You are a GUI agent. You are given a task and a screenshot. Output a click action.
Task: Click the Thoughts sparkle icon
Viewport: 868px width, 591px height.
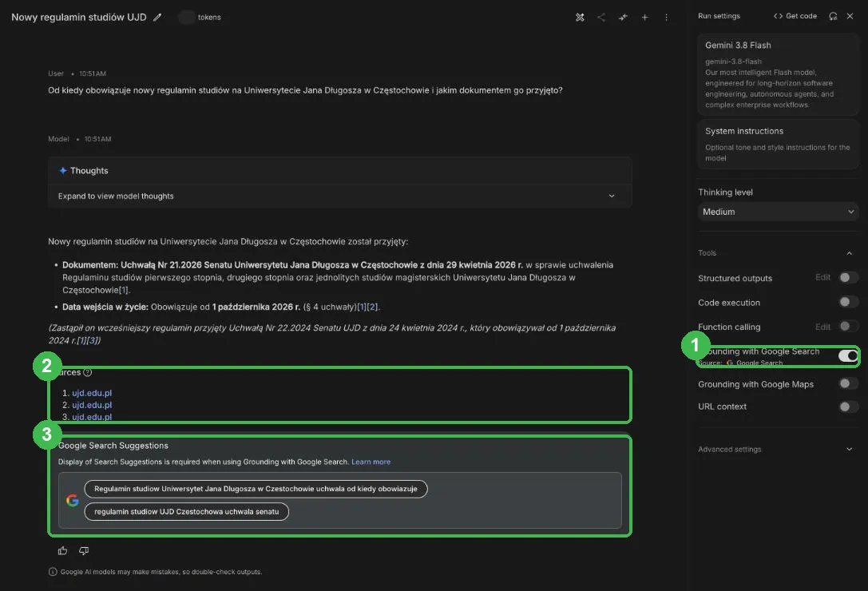coord(63,171)
